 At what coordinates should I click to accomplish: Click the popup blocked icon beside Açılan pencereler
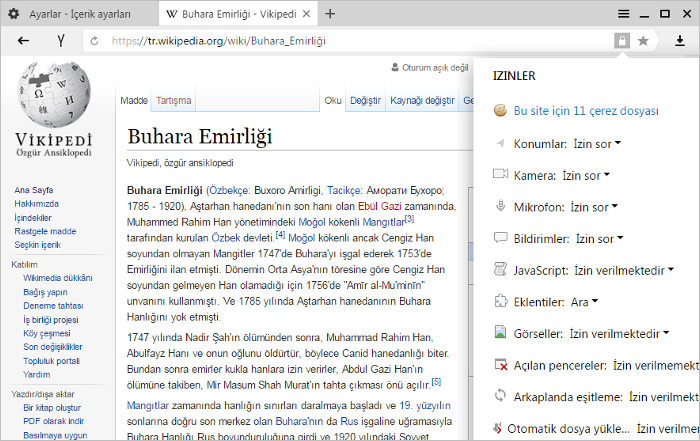[501, 365]
